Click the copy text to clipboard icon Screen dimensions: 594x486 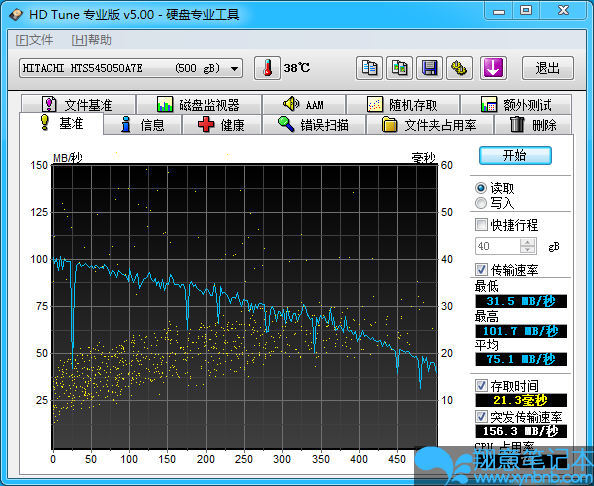click(x=369, y=68)
